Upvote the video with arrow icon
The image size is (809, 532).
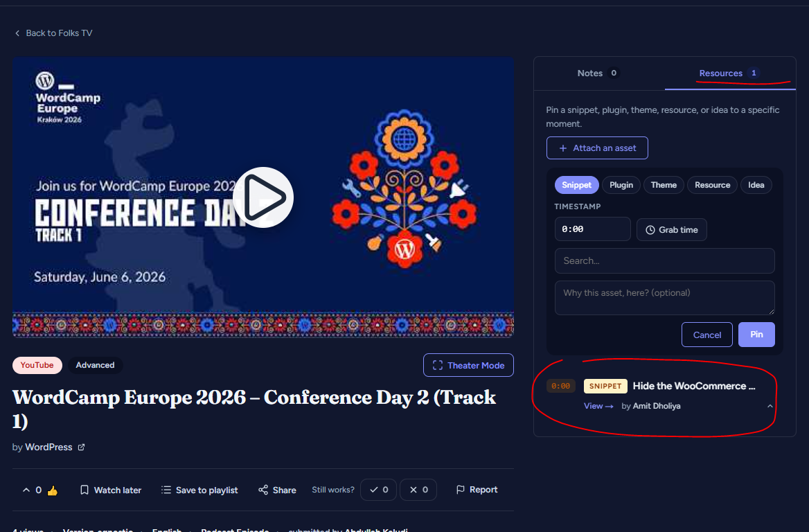pyautogui.click(x=26, y=490)
